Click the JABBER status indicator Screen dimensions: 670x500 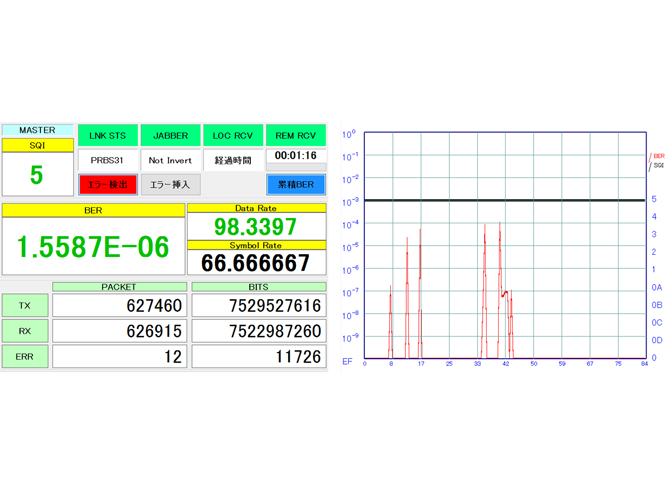[170, 135]
